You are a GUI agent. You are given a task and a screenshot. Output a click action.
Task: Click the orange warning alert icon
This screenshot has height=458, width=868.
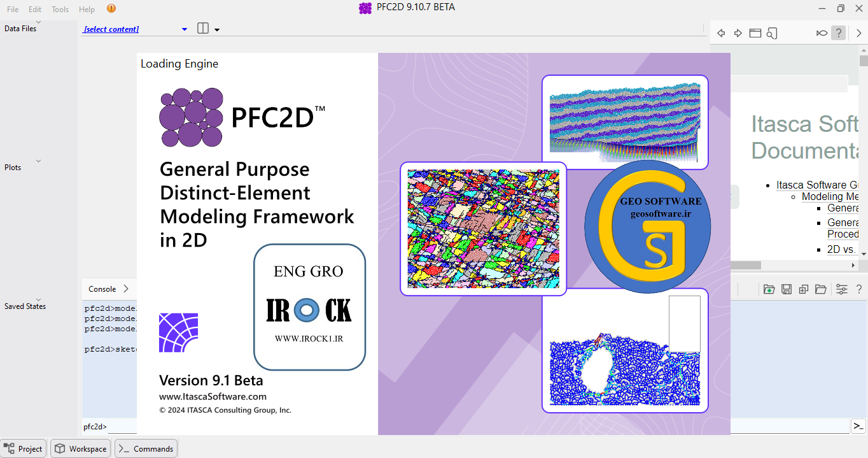[x=111, y=8]
